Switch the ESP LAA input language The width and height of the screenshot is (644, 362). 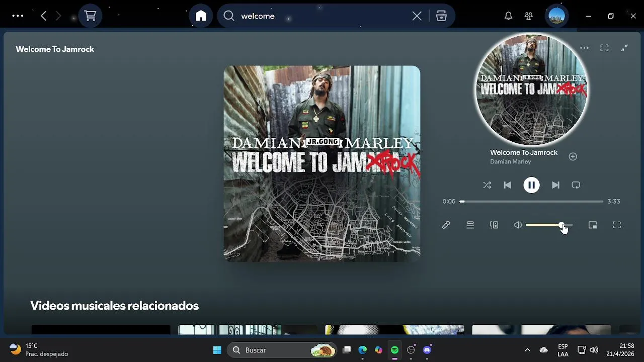pyautogui.click(x=563, y=350)
